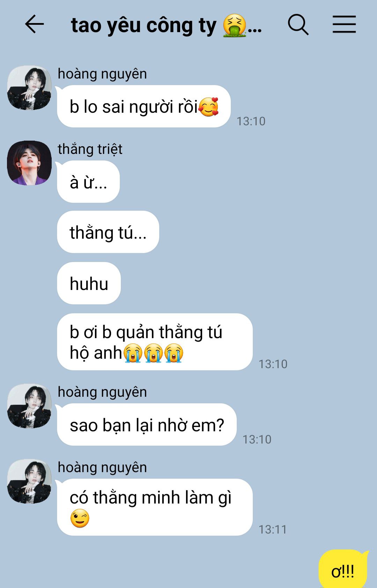Open the chat search magnifier icon
Image resolution: width=377 pixels, height=588 pixels.
298,24
